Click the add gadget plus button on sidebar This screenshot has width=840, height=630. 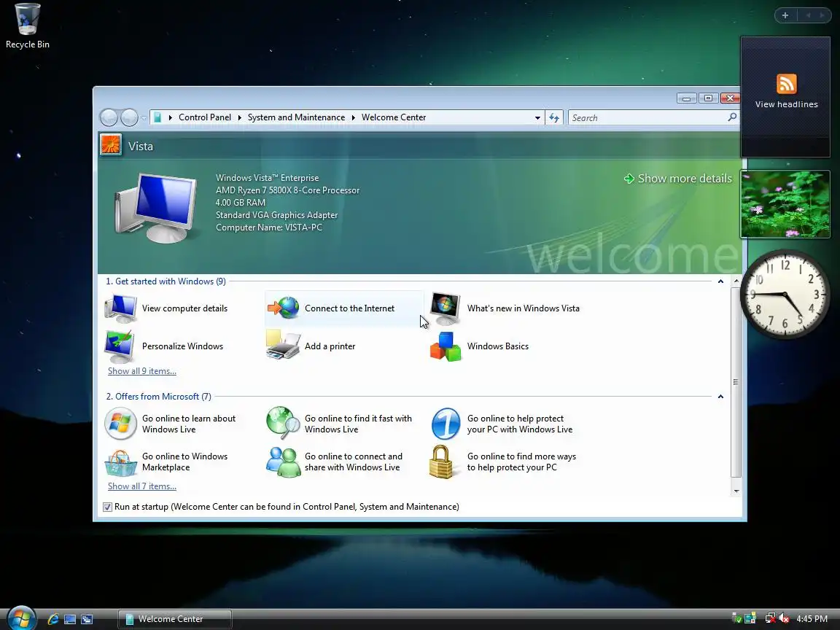click(x=785, y=15)
